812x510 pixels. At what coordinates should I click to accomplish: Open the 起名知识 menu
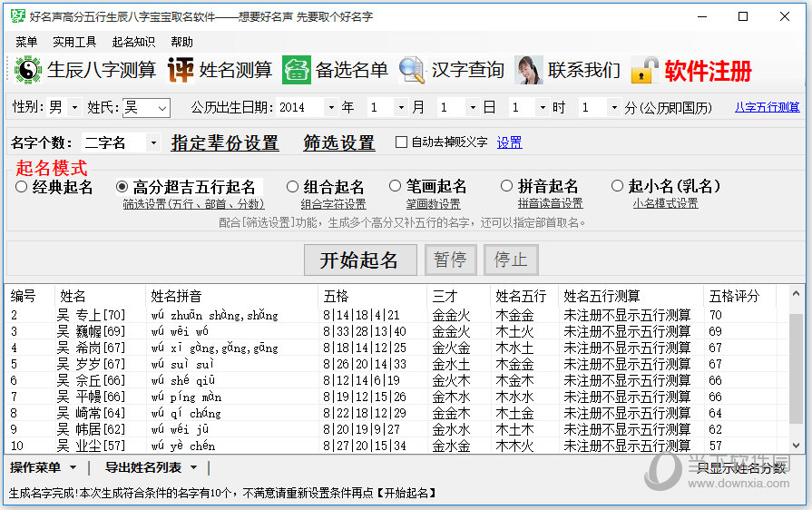[x=133, y=42]
